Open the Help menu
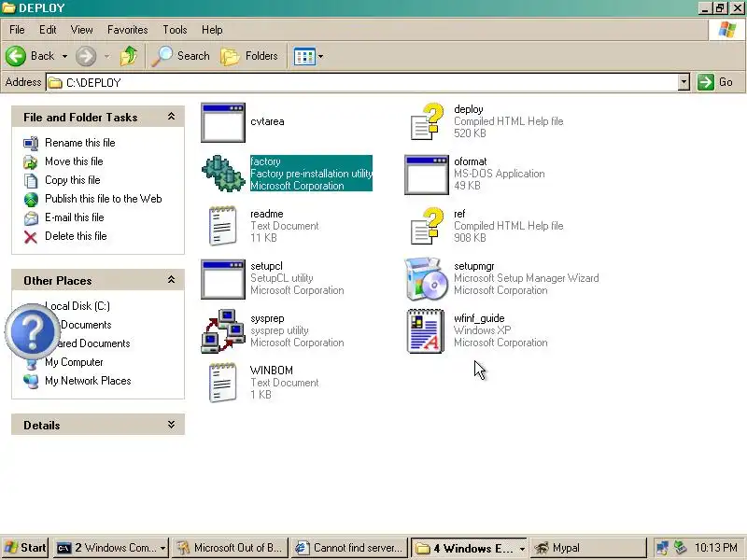The height and width of the screenshot is (560, 747). pos(212,30)
